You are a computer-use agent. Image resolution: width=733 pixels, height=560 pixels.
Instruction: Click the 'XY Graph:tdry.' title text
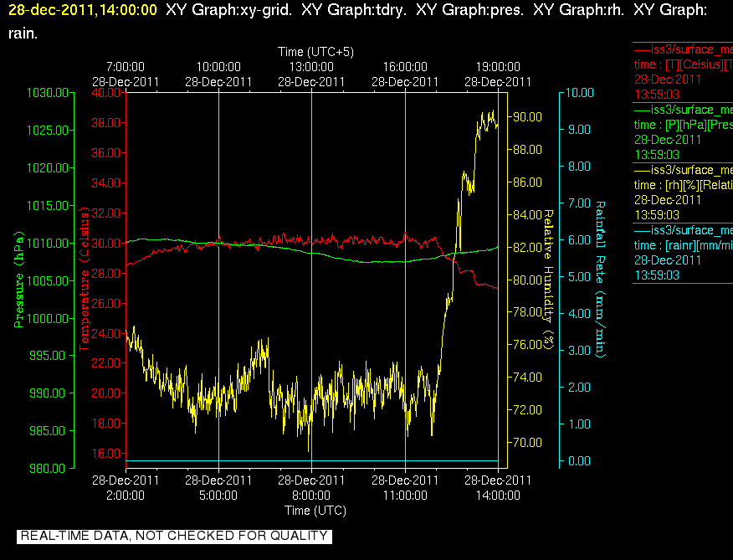point(354,10)
